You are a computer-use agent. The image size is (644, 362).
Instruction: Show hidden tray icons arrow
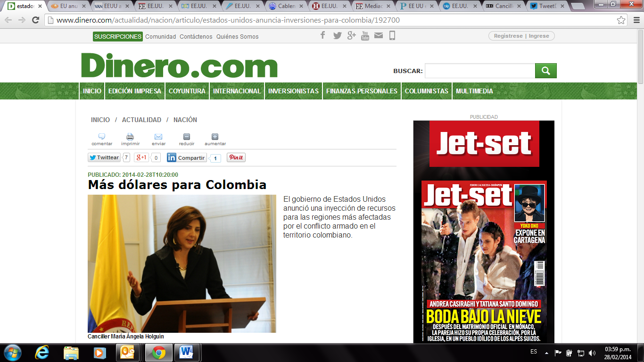click(x=546, y=353)
